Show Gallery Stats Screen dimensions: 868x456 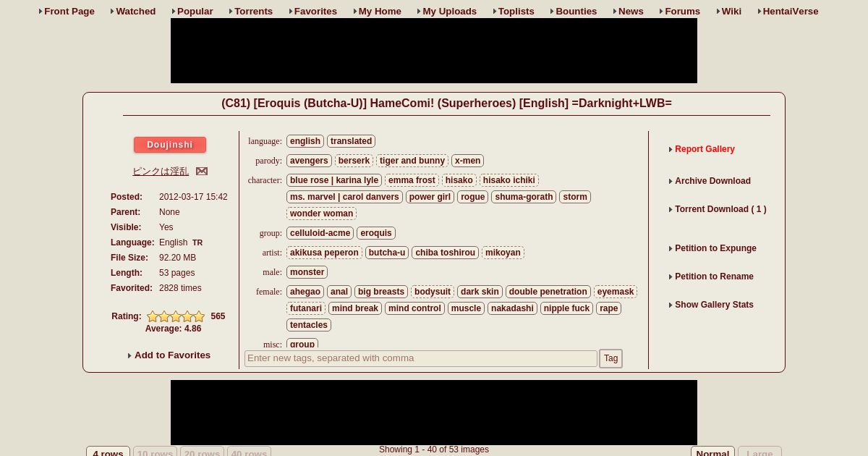[714, 305]
